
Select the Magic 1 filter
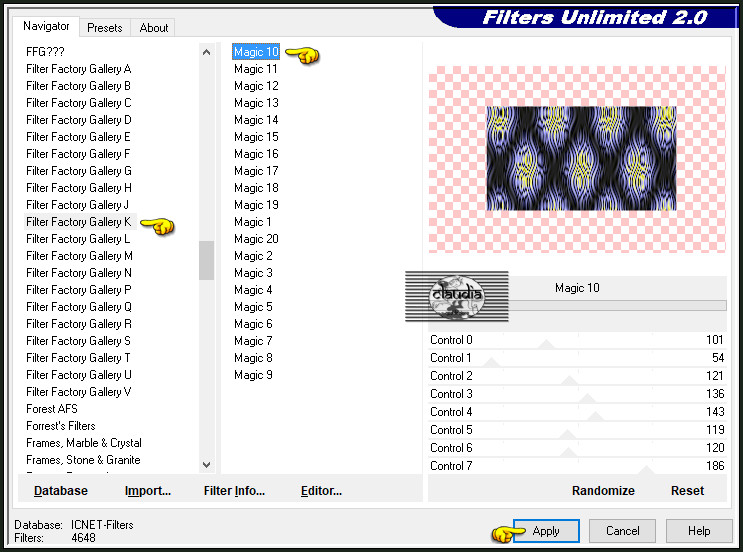tap(253, 222)
